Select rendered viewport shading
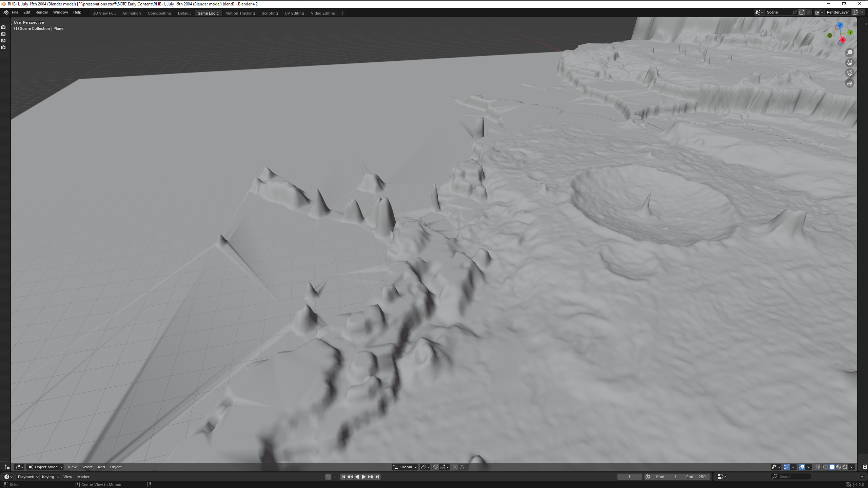Viewport: 868px width, 488px height. pos(845,467)
